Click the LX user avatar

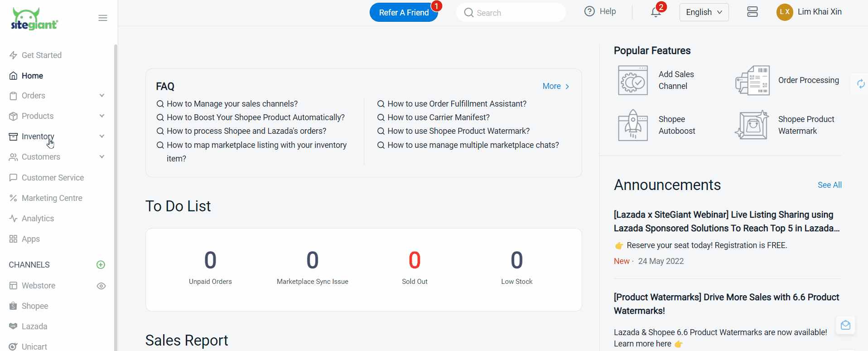pyautogui.click(x=785, y=12)
